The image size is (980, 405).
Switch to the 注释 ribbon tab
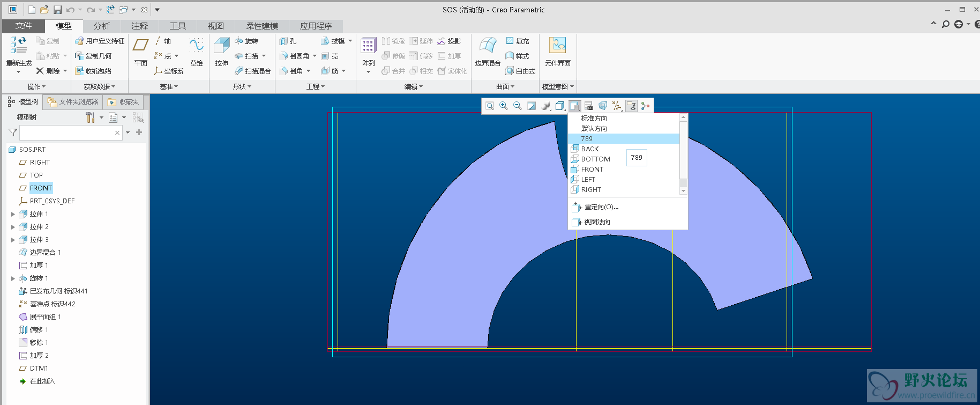pyautogui.click(x=139, y=26)
